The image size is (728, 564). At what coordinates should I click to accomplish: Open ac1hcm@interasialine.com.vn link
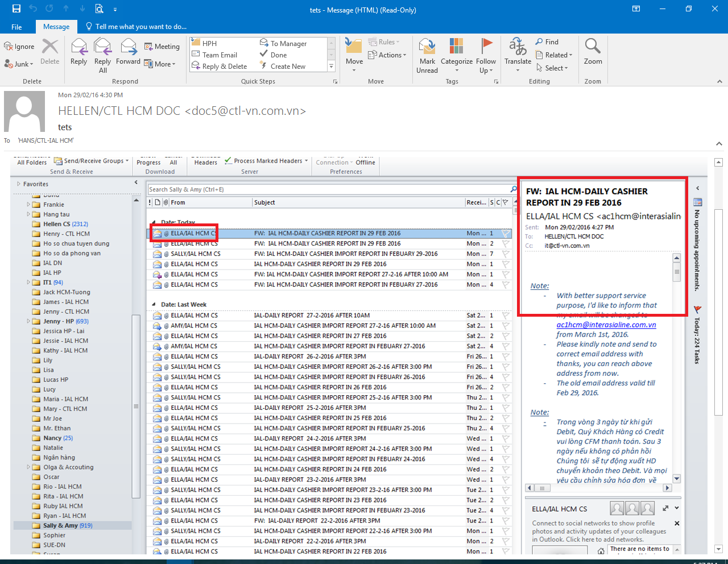coord(606,325)
